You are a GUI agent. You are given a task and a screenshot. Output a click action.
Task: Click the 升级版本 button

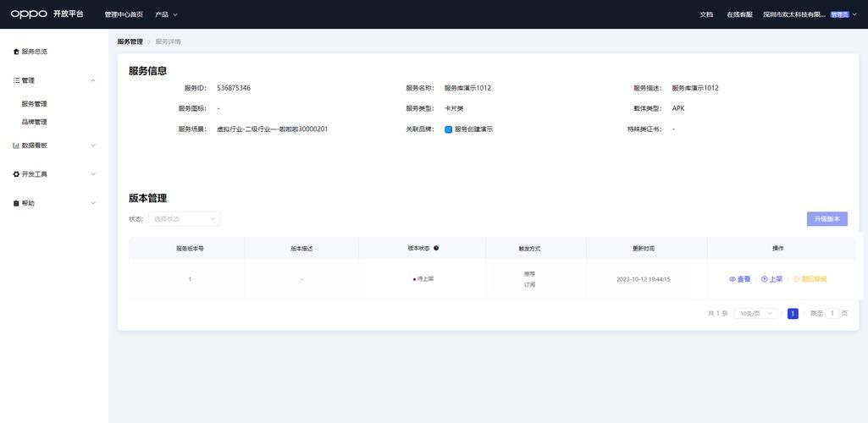827,219
